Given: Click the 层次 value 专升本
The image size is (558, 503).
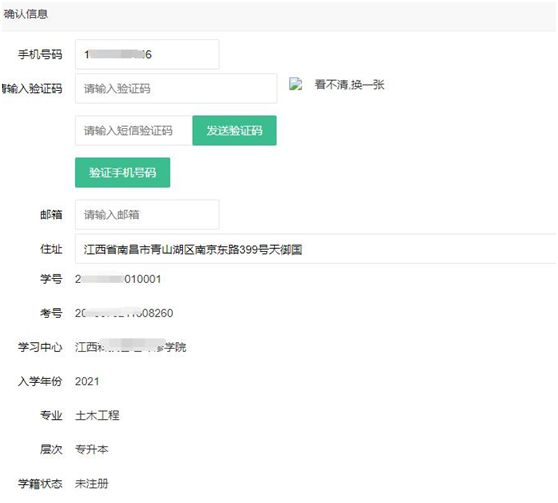Looking at the screenshot, I should (91, 450).
